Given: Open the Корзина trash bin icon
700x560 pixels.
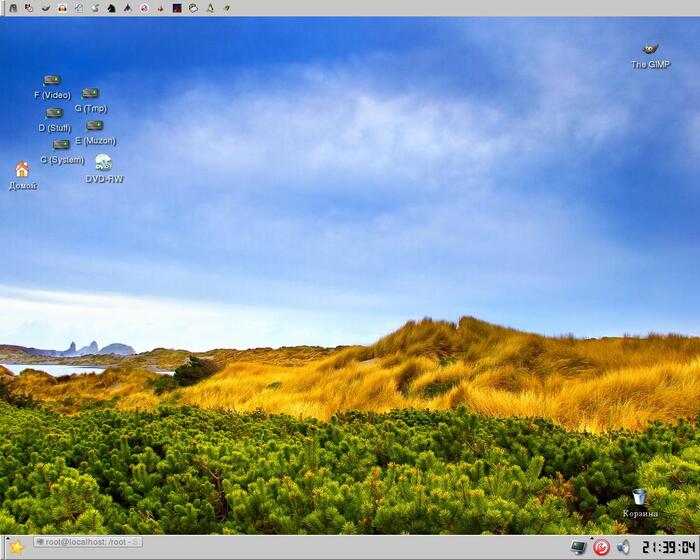Looking at the screenshot, I should click(x=640, y=497).
